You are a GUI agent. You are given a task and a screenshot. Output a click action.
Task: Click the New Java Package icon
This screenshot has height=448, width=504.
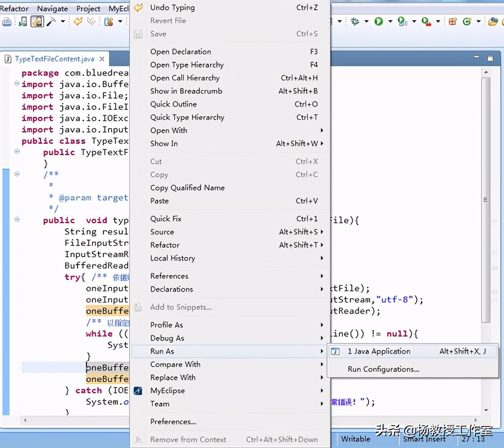pyautogui.click(x=452, y=21)
